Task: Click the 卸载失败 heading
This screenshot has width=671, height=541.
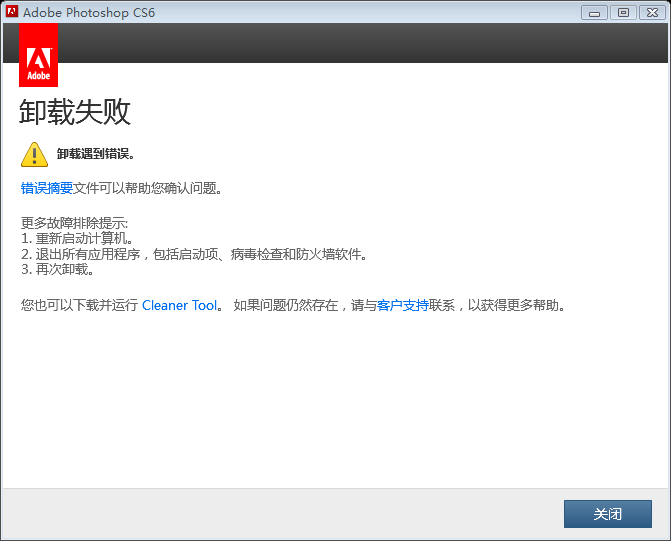Action: point(74,112)
